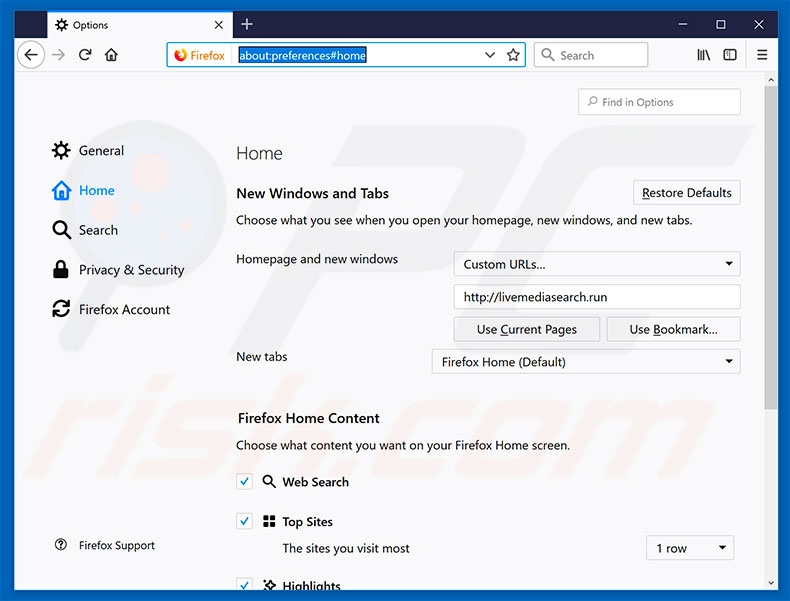
Task: Open the Top Sites 1 row dropdown
Action: point(690,548)
